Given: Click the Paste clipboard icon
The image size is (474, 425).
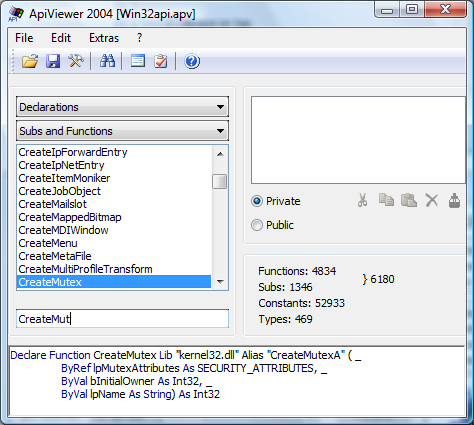Looking at the screenshot, I should pos(409,200).
